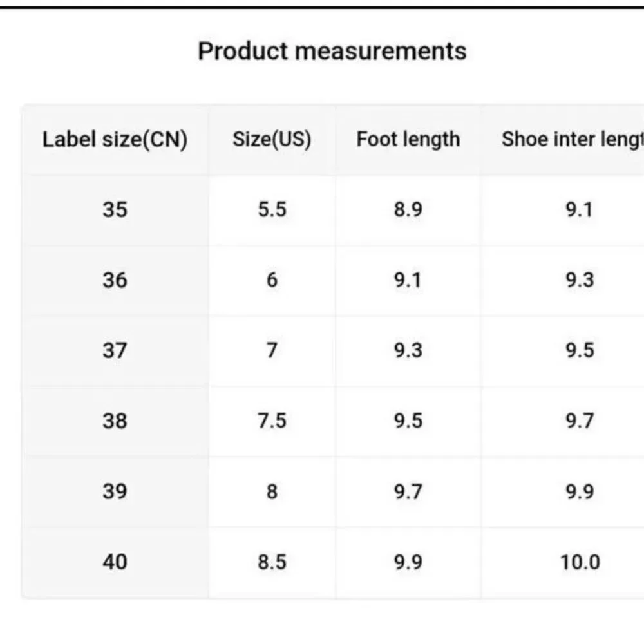644x644 pixels.
Task: Click US size 5.5 cell
Action: point(272,210)
